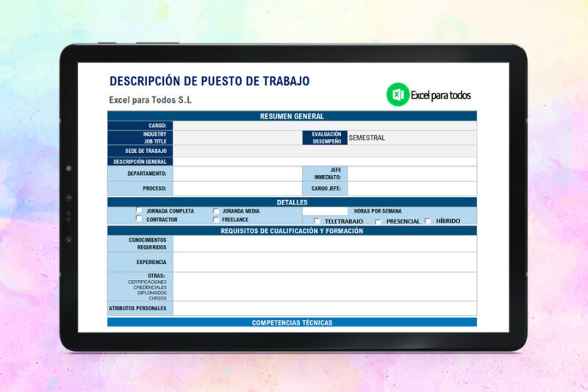Click the DEPARTAMENTO input cell
Image resolution: width=588 pixels, height=392 pixels.
click(x=237, y=174)
